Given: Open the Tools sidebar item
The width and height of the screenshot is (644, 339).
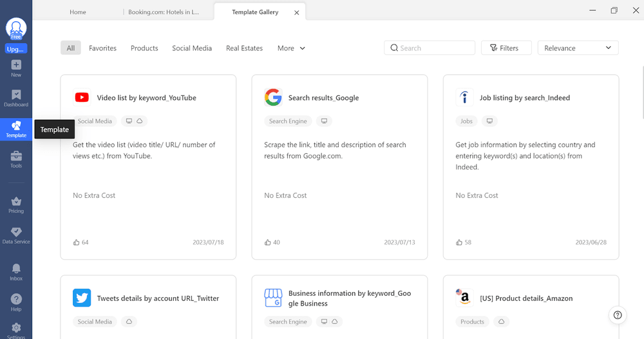Looking at the screenshot, I should click(x=16, y=159).
